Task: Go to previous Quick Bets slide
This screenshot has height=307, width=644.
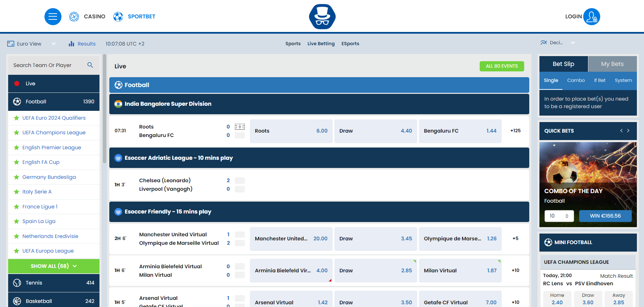Action: pyautogui.click(x=621, y=131)
